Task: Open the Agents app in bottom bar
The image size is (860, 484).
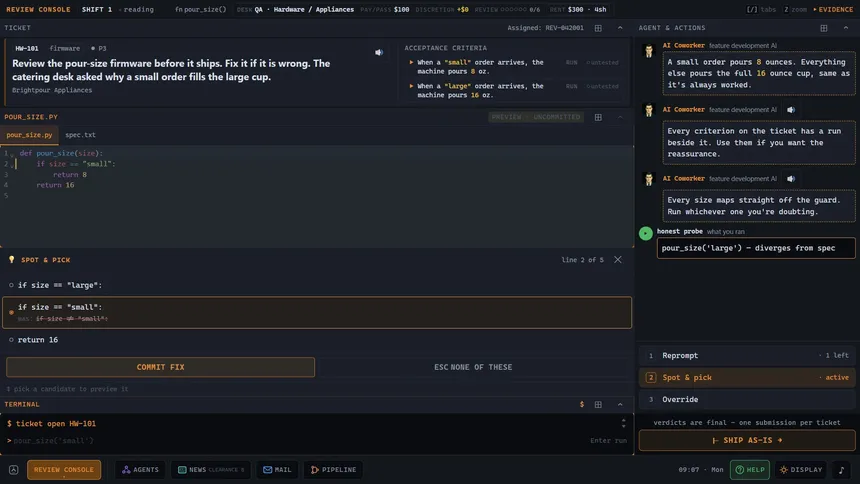Action: coord(140,470)
